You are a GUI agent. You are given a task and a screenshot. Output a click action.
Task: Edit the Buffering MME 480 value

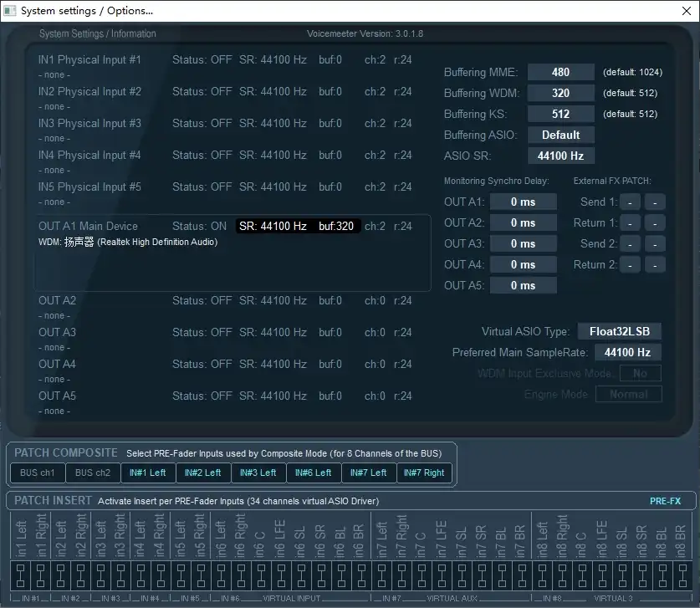coord(560,72)
